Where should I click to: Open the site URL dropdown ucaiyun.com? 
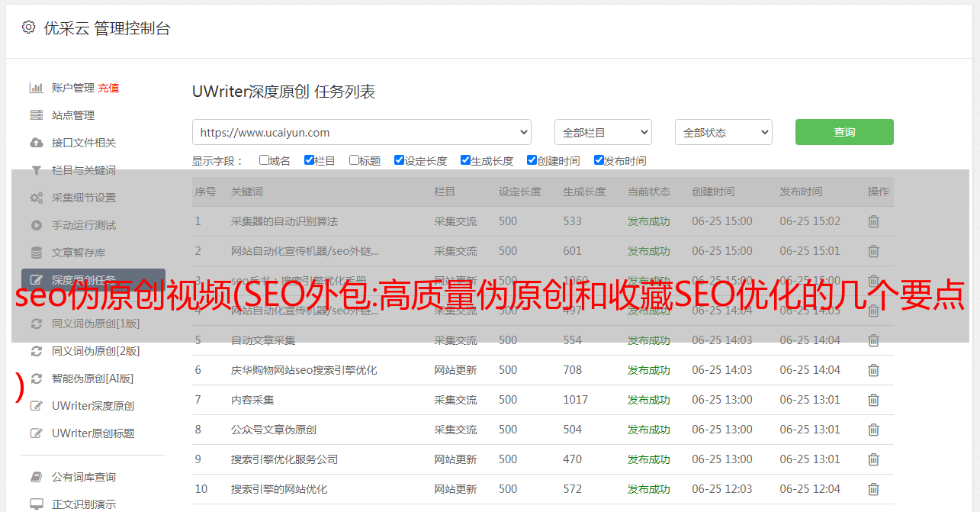pos(361,132)
